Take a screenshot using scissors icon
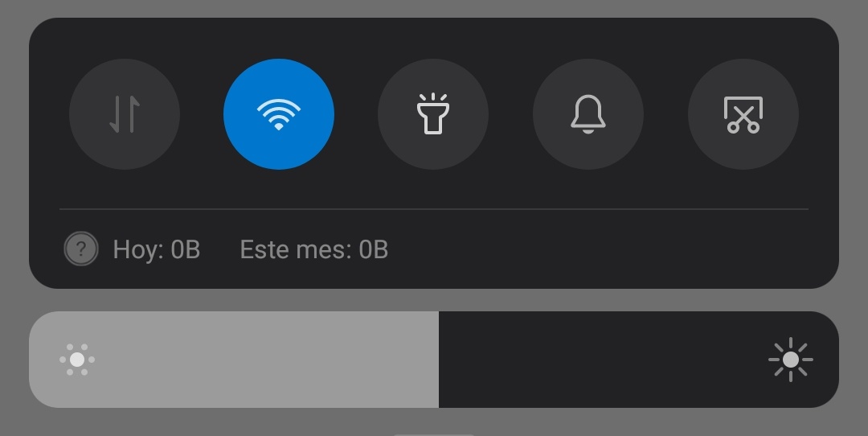Screen dimensions: 868x436 (743, 114)
